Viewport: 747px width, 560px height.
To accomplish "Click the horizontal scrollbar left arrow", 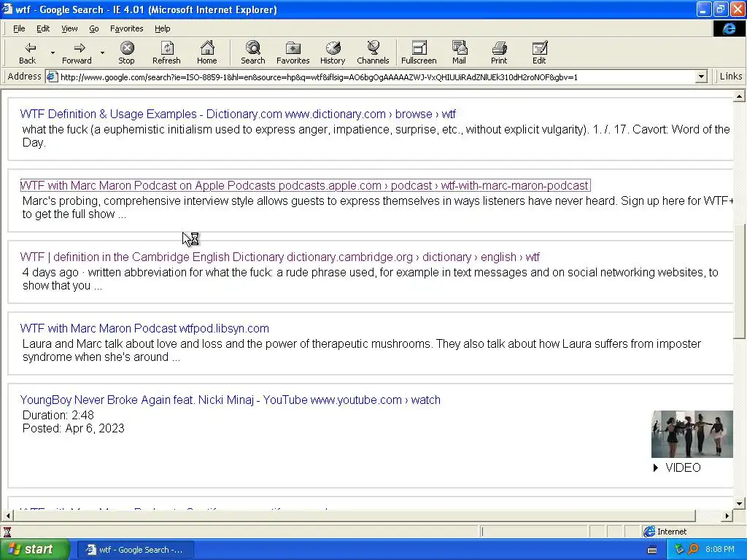I will pyautogui.click(x=7, y=516).
